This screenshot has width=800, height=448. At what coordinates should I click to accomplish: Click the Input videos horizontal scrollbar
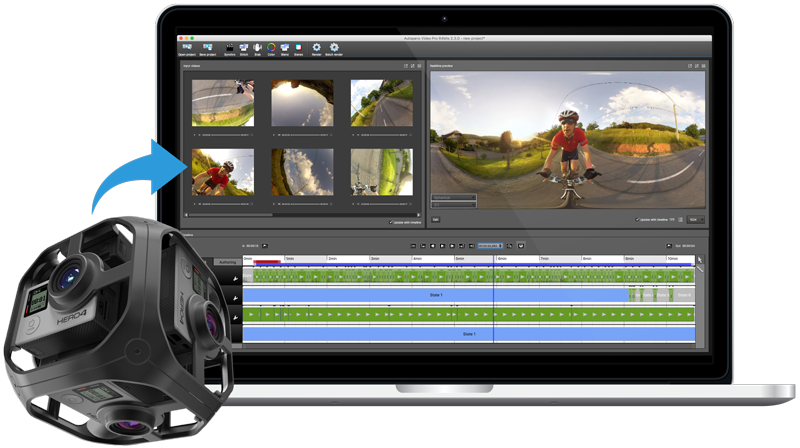pyautogui.click(x=230, y=214)
